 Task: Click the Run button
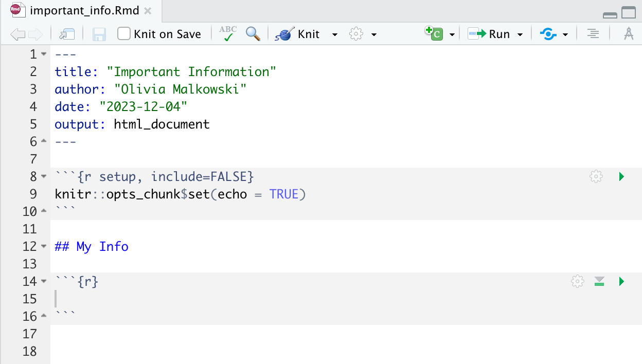[489, 34]
